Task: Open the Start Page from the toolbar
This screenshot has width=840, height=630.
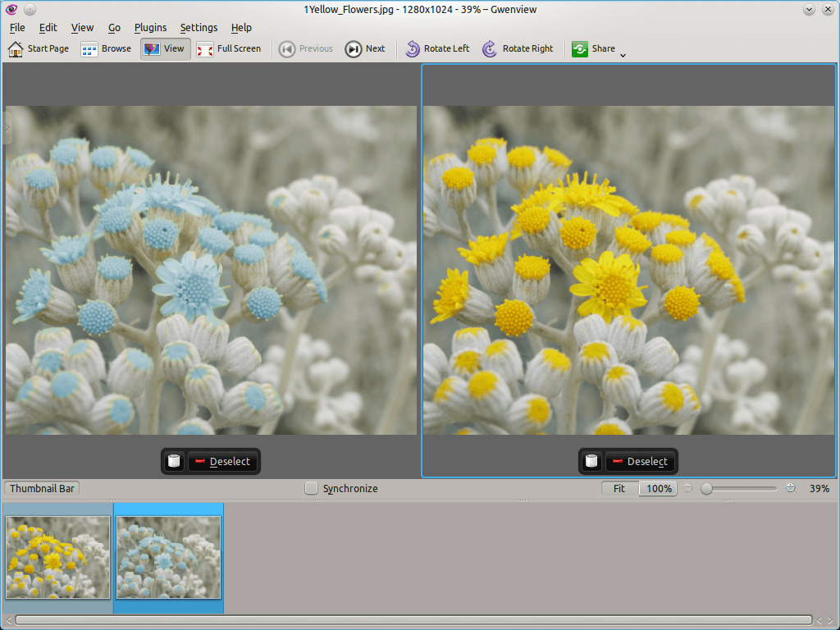Action: pos(39,48)
